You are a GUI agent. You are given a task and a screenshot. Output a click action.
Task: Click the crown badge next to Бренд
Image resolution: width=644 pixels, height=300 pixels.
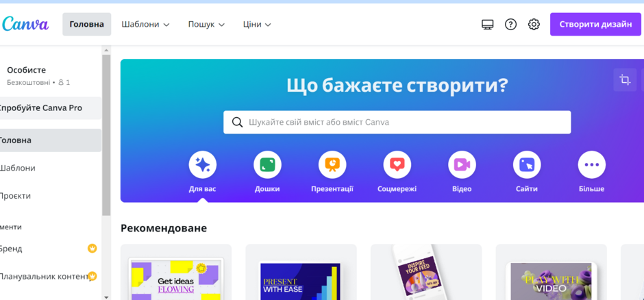coord(92,249)
